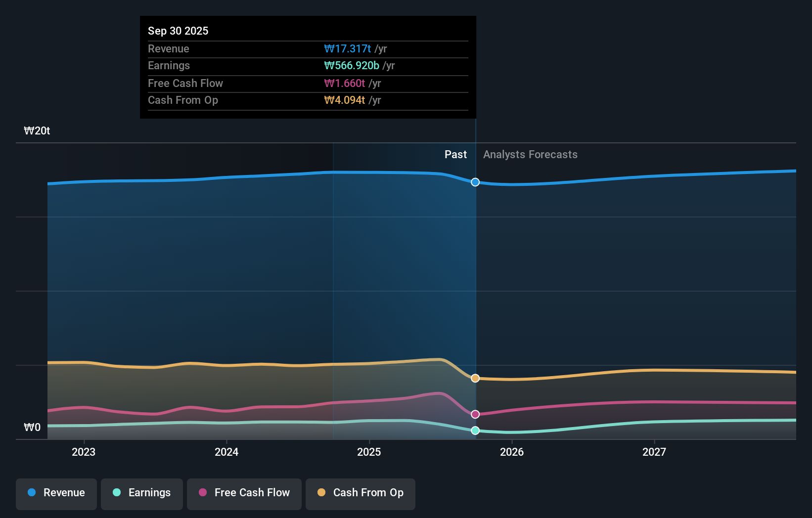Toggle the Earnings series visibility
Image resolution: width=812 pixels, height=518 pixels.
142,493
